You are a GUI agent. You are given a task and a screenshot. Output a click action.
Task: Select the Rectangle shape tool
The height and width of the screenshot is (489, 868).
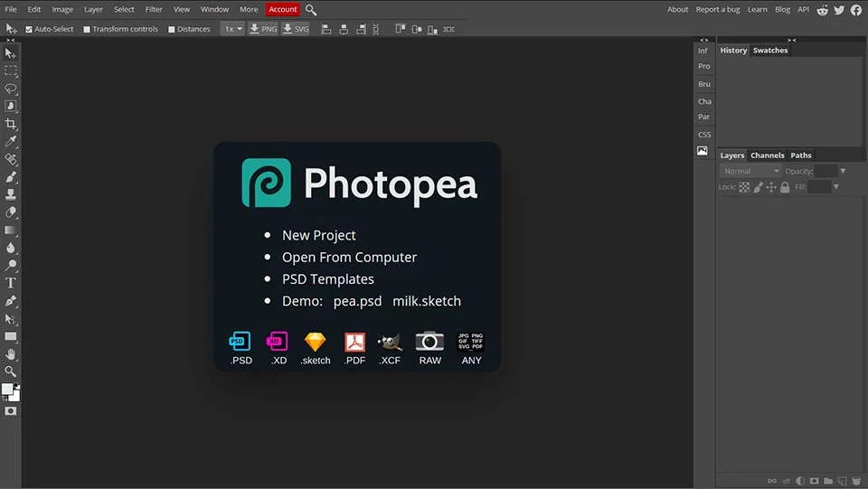11,336
